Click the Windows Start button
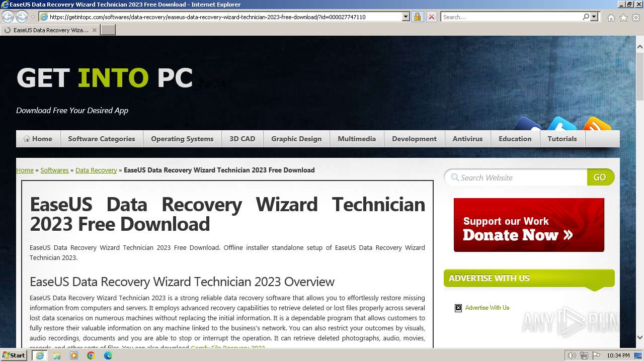644x362 pixels. (x=14, y=355)
